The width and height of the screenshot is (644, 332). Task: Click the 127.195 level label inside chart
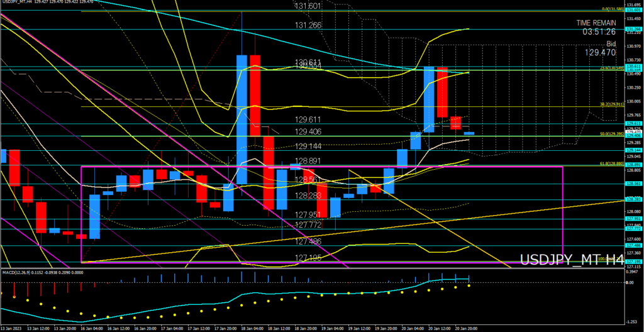(x=308, y=258)
